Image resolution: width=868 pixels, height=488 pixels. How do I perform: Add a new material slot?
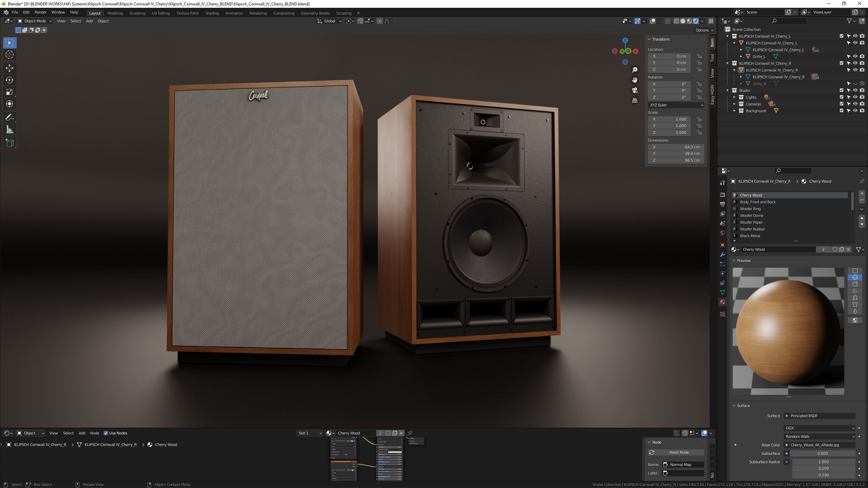coord(862,194)
